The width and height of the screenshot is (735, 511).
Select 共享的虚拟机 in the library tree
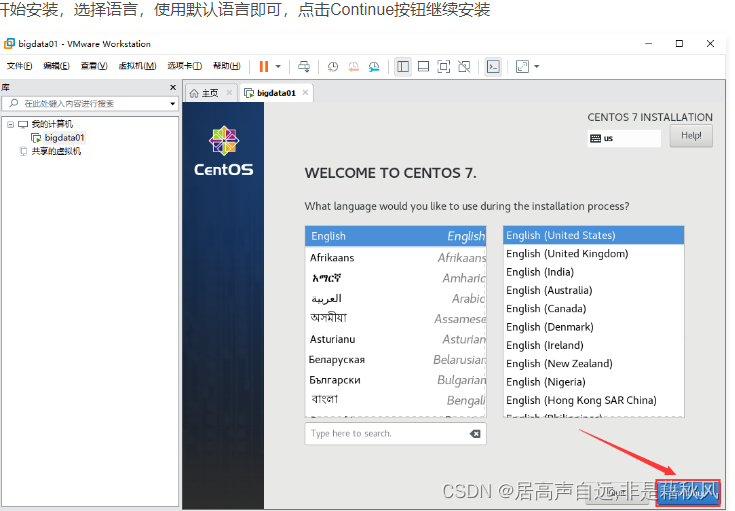point(56,151)
